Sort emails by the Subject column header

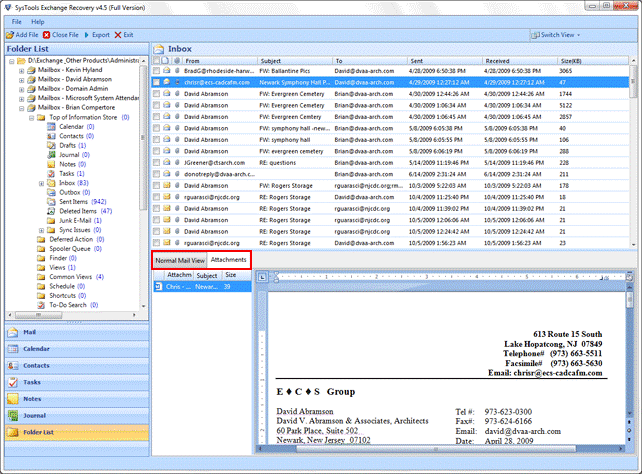(295, 61)
